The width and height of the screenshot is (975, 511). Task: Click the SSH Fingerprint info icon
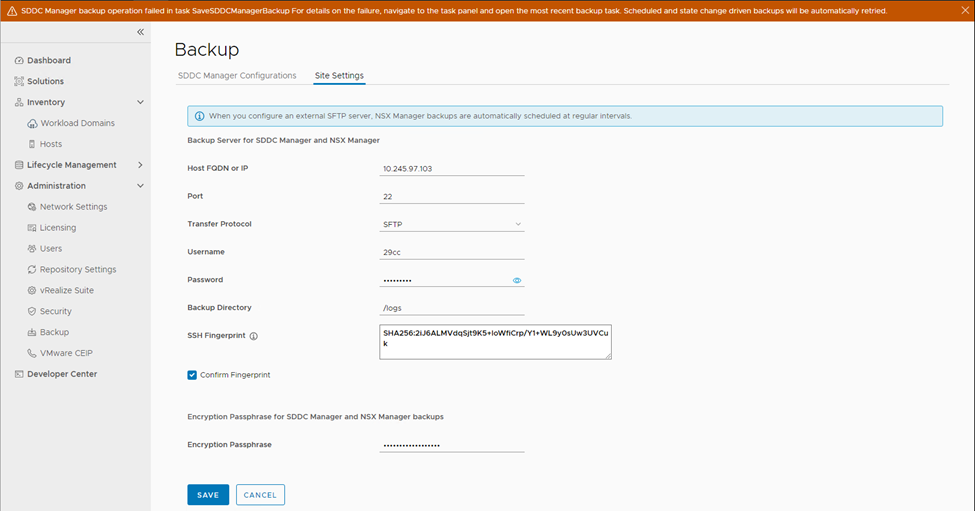(253, 336)
